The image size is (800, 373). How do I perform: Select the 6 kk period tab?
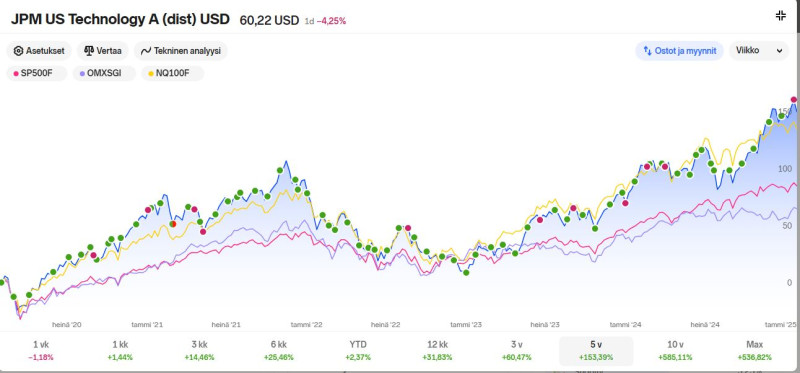click(x=279, y=351)
